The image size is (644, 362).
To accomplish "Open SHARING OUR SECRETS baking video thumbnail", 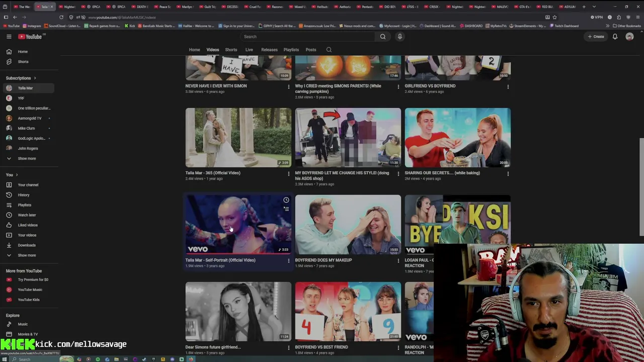I will pyautogui.click(x=457, y=137).
